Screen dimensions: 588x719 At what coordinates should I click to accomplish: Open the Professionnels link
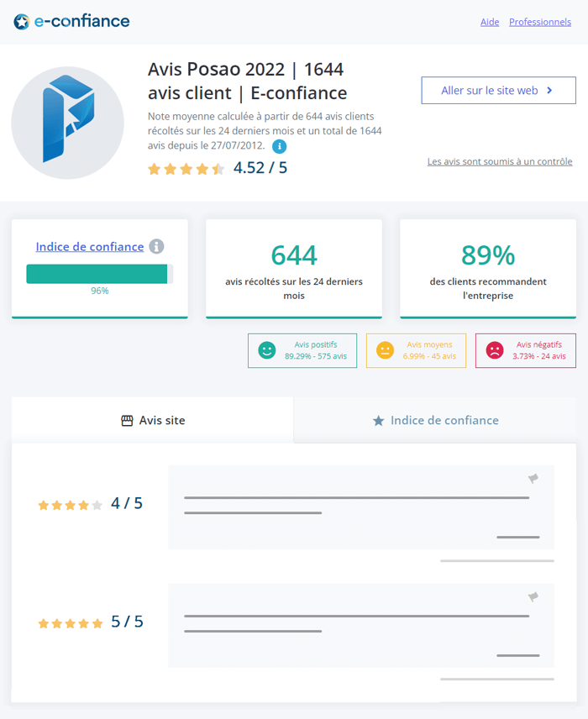pyautogui.click(x=540, y=22)
